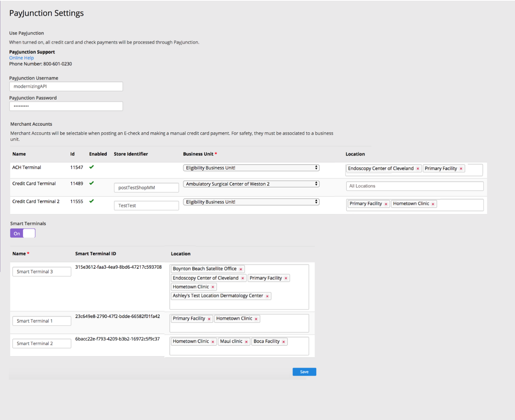The image size is (515, 420).
Task: Remove Ashley's Test Location Dermatology Center tag
Action: (267, 296)
